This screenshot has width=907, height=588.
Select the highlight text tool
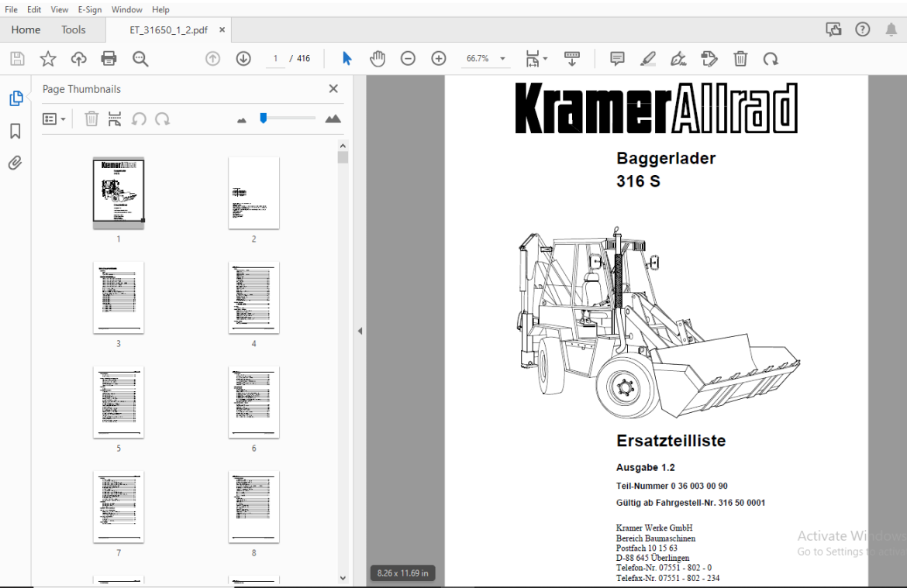(x=648, y=58)
